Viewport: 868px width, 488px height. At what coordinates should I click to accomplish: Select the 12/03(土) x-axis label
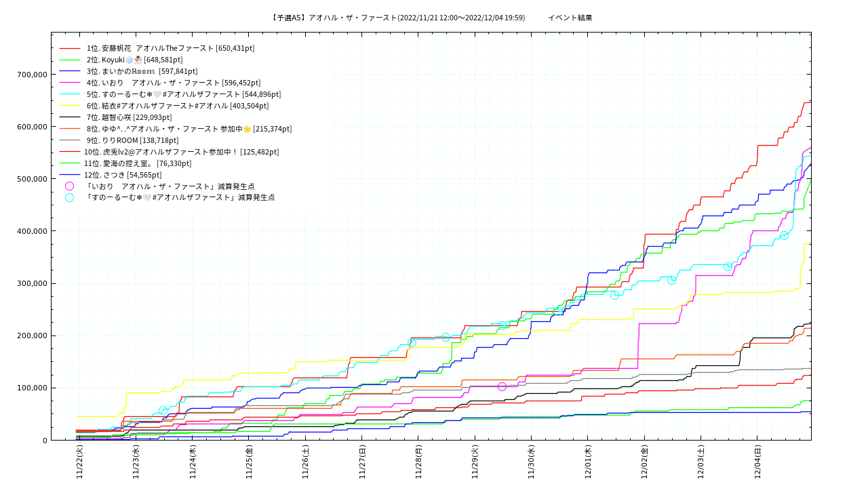(x=701, y=462)
